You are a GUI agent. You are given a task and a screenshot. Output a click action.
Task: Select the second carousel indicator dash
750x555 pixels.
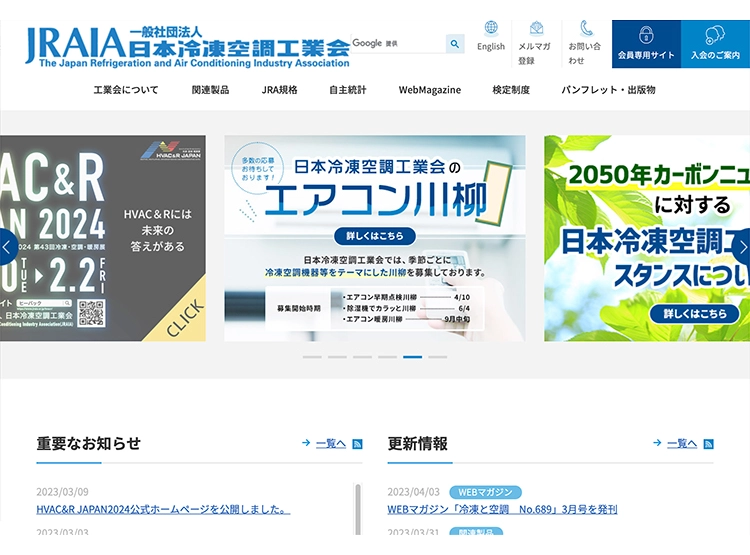[x=337, y=357]
